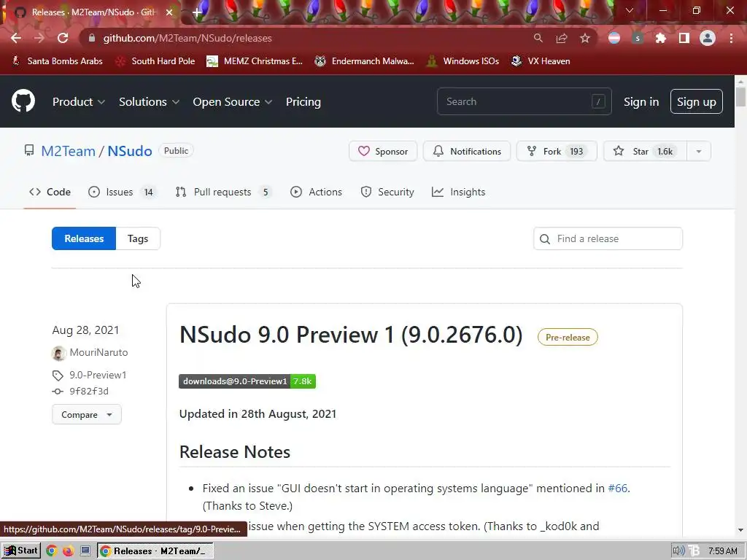Open Windows ISOs bookmark
Viewport: 747px width, 560px height.
(x=463, y=61)
